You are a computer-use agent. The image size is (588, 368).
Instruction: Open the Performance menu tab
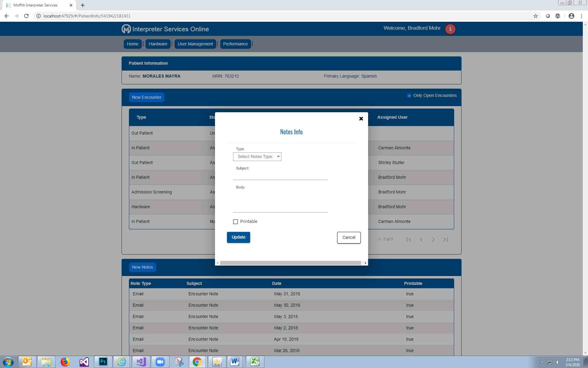[235, 44]
